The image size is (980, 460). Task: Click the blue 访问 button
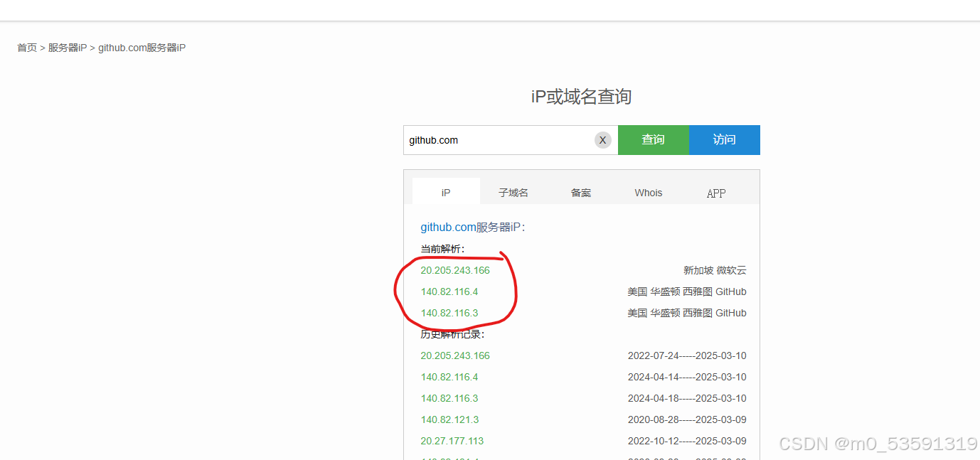pos(725,140)
